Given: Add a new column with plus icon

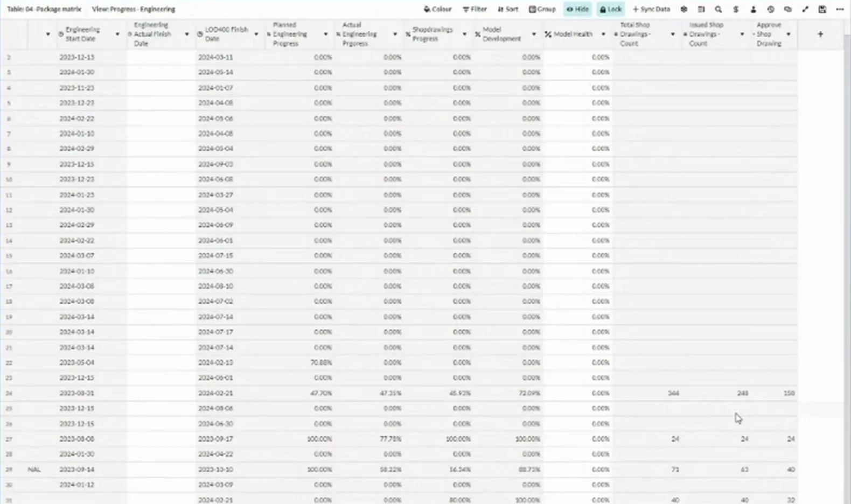Looking at the screenshot, I should pos(820,34).
